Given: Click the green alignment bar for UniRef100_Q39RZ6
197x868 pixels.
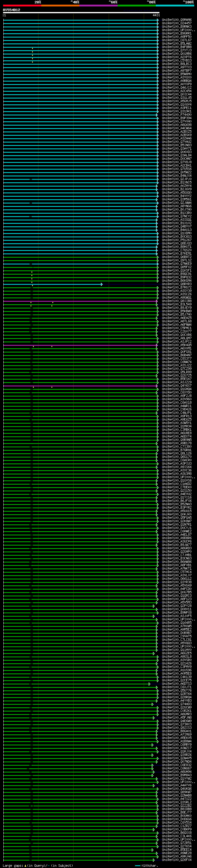Looking at the screenshot, I should (x=78, y=755).
